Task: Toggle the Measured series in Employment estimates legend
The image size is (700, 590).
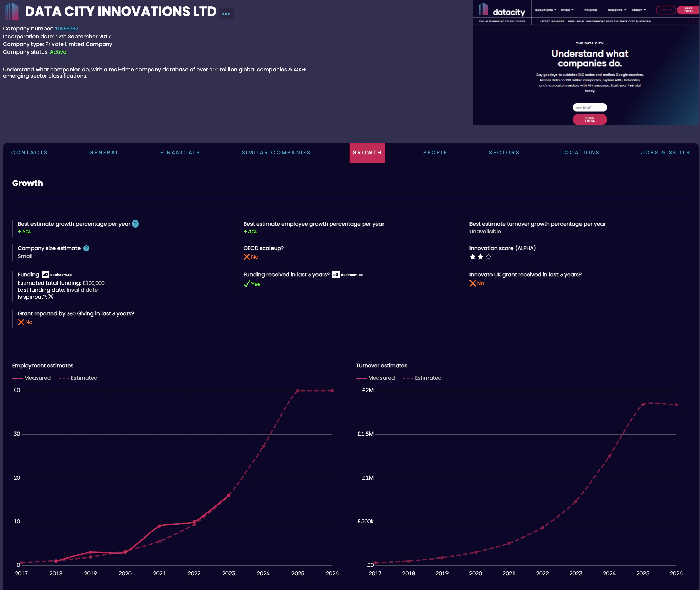Action: [x=31, y=378]
